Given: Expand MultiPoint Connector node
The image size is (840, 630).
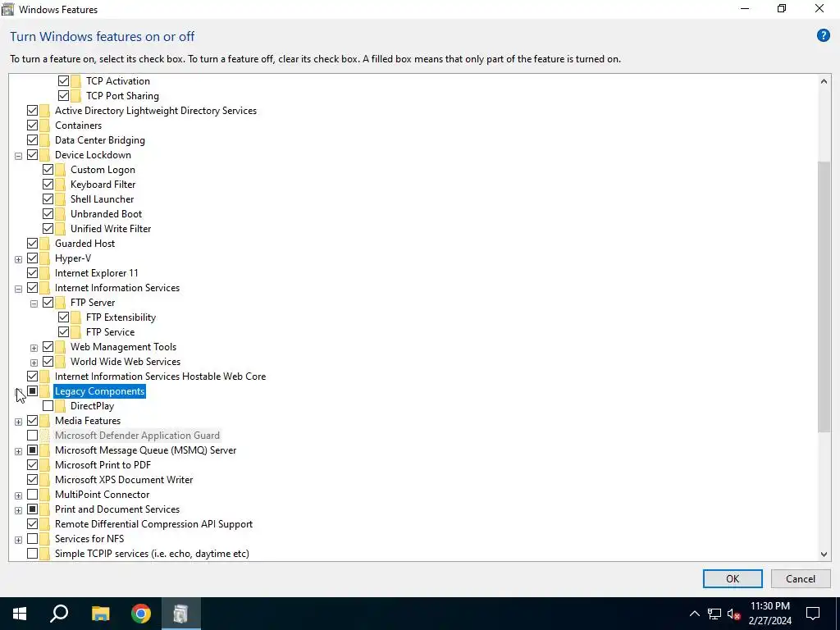Looking at the screenshot, I should [x=18, y=495].
